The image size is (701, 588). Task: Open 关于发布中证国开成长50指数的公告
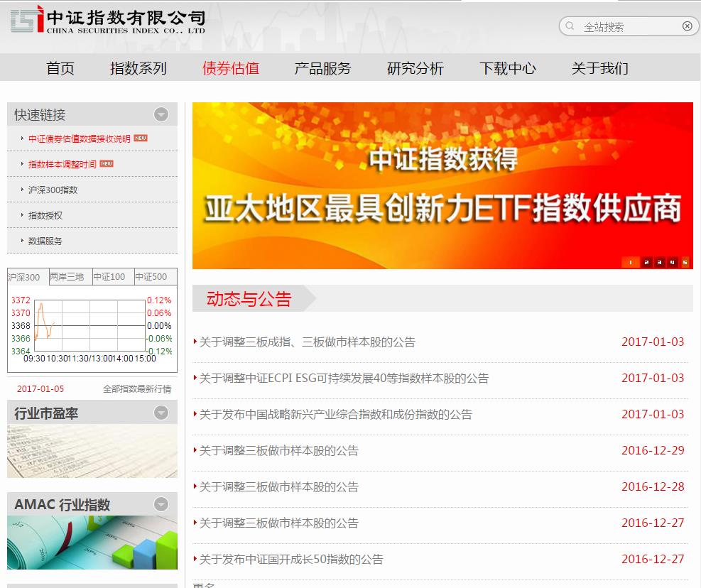tap(291, 560)
